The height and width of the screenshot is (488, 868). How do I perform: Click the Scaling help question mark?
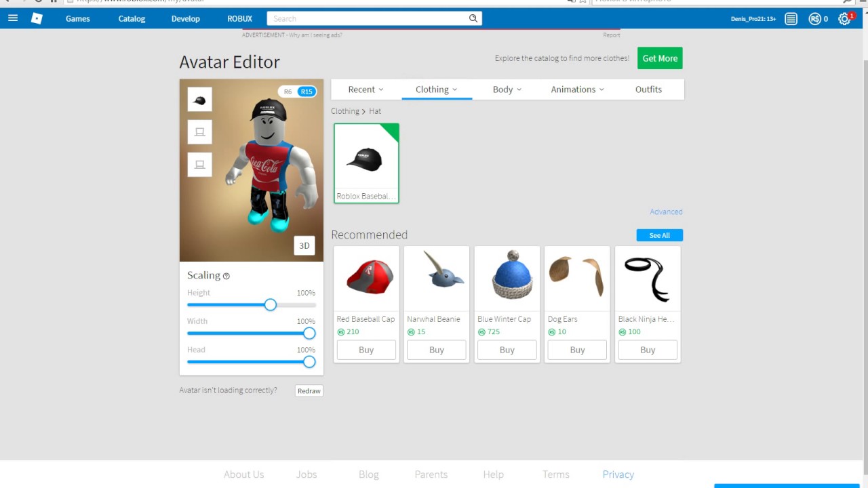pyautogui.click(x=226, y=276)
